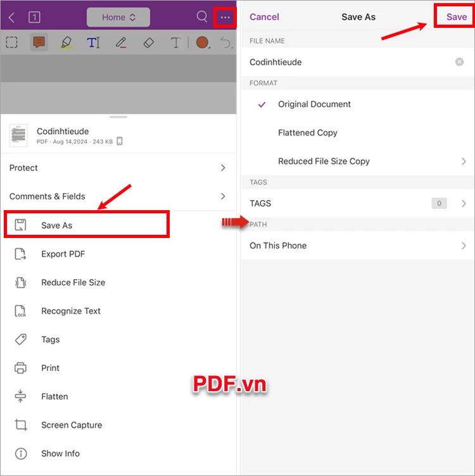Select Export PDF menu entry

[118, 254]
